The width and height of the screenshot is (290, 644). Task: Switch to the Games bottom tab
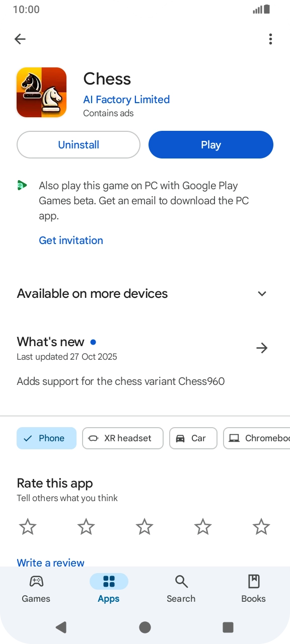pyautogui.click(x=36, y=588)
